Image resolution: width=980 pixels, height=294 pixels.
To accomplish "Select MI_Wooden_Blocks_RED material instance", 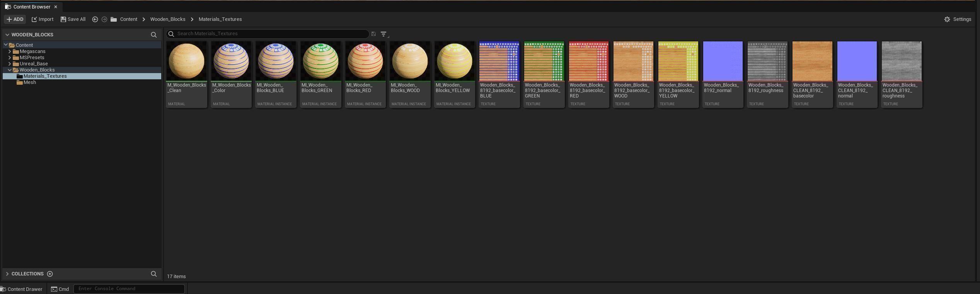I will 365,74.
